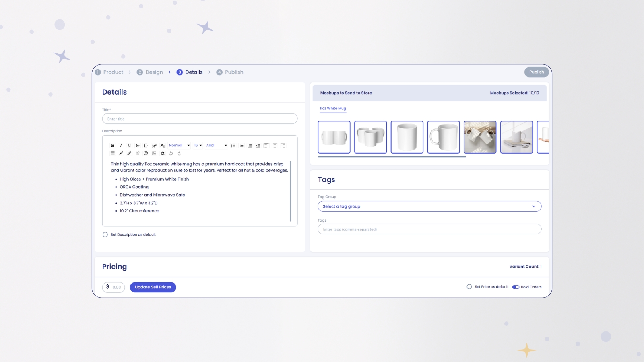Click the second indent icon
This screenshot has width=644, height=362.
(x=258, y=145)
